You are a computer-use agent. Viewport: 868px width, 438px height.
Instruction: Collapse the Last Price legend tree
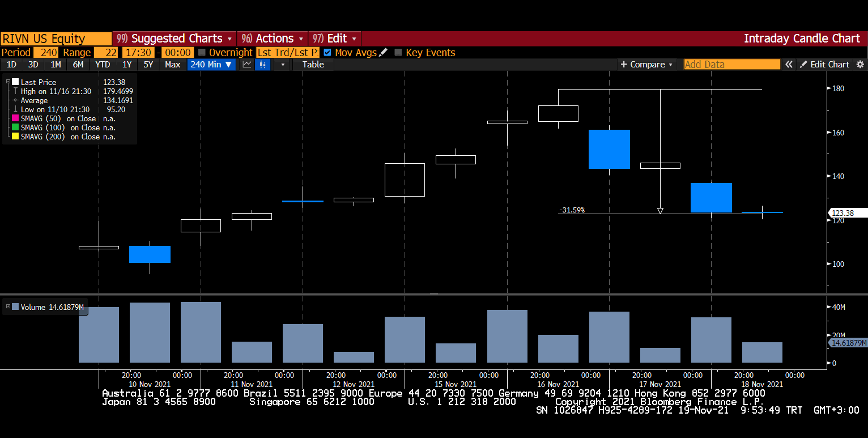coord(8,82)
